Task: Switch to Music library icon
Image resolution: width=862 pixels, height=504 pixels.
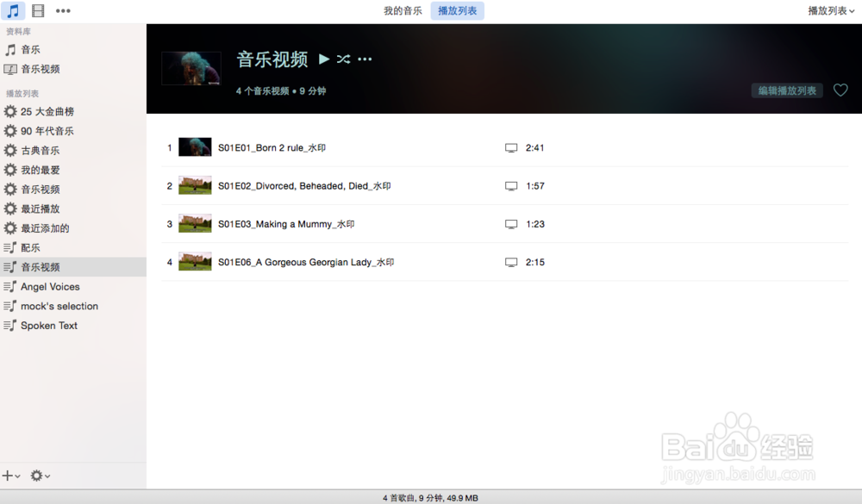Action: (13, 10)
